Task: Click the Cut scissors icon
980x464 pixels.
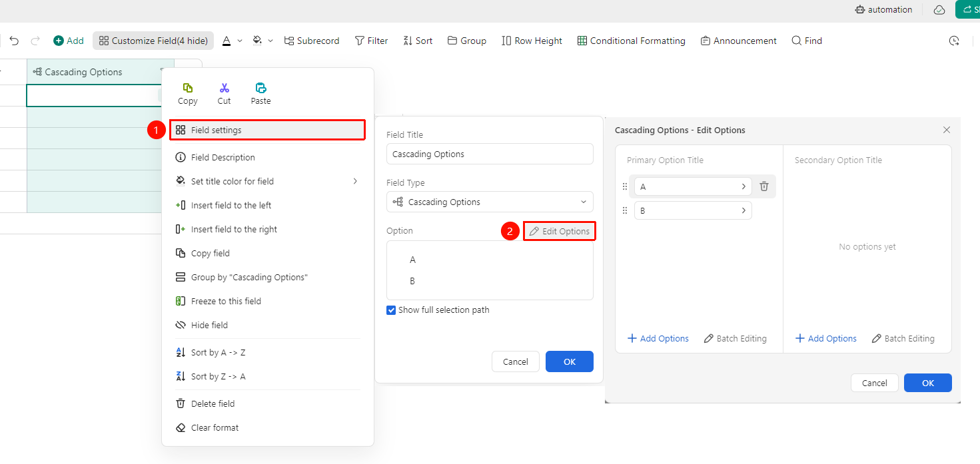Action: 225,88
